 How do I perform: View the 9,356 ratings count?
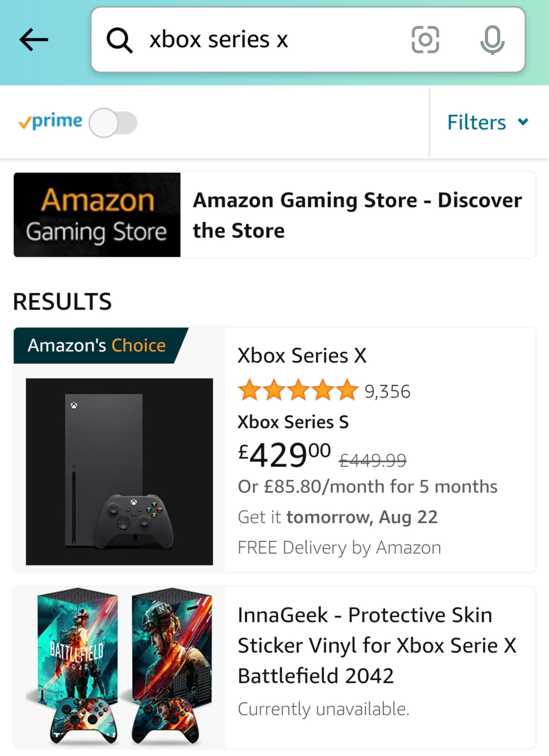[387, 391]
